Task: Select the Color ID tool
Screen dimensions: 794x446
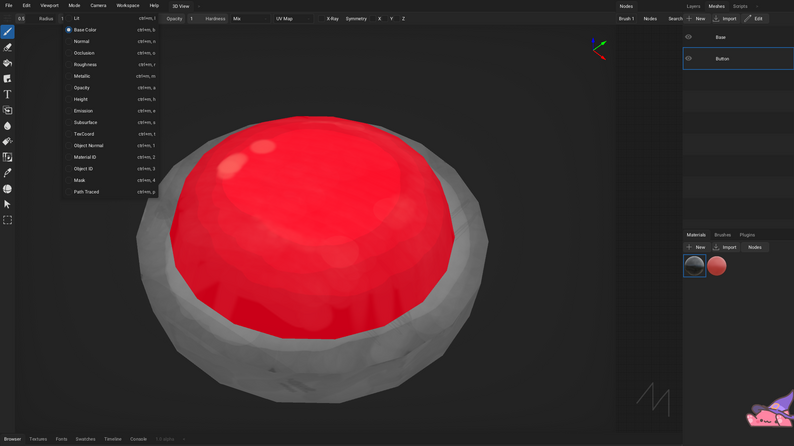Action: point(8,157)
